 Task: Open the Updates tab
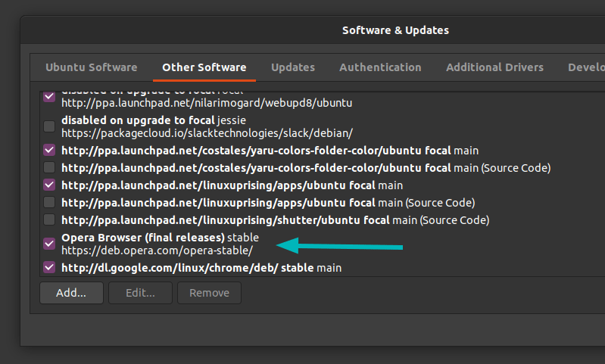pyautogui.click(x=293, y=67)
